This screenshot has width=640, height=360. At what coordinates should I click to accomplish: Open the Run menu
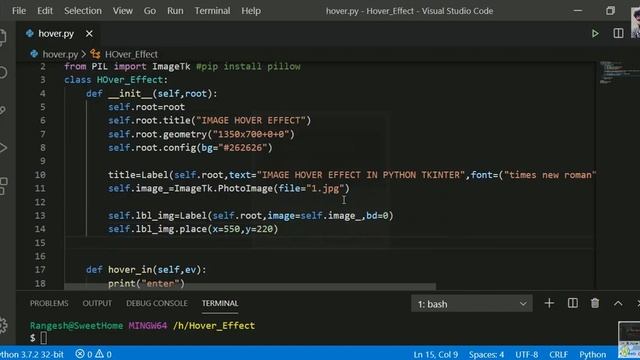pos(175,11)
